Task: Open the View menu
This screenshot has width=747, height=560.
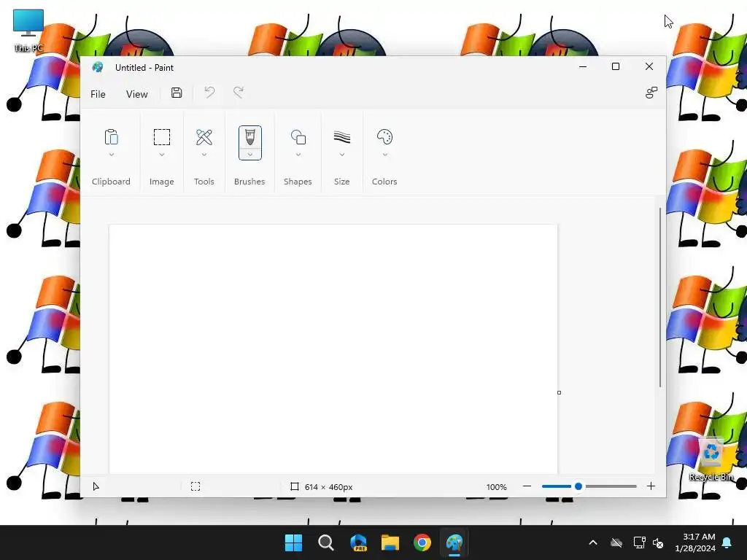Action: pos(136,94)
